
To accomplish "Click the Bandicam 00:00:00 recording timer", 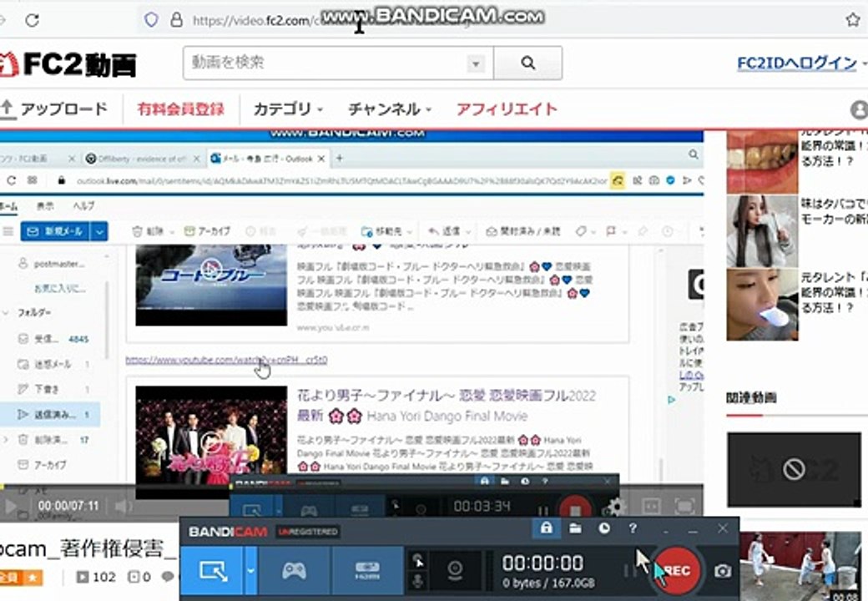I will coord(542,563).
